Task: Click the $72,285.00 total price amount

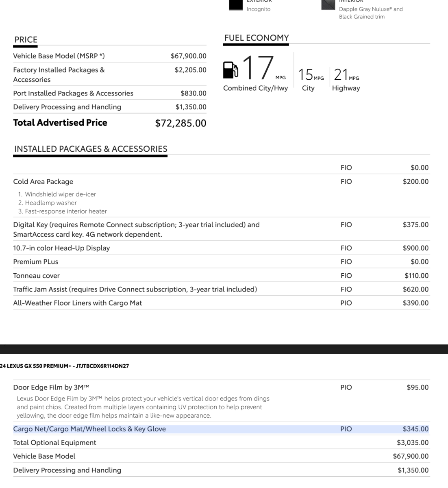Action: click(181, 123)
